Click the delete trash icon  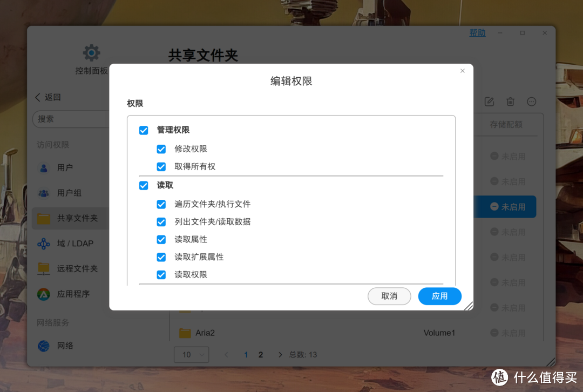pos(511,102)
